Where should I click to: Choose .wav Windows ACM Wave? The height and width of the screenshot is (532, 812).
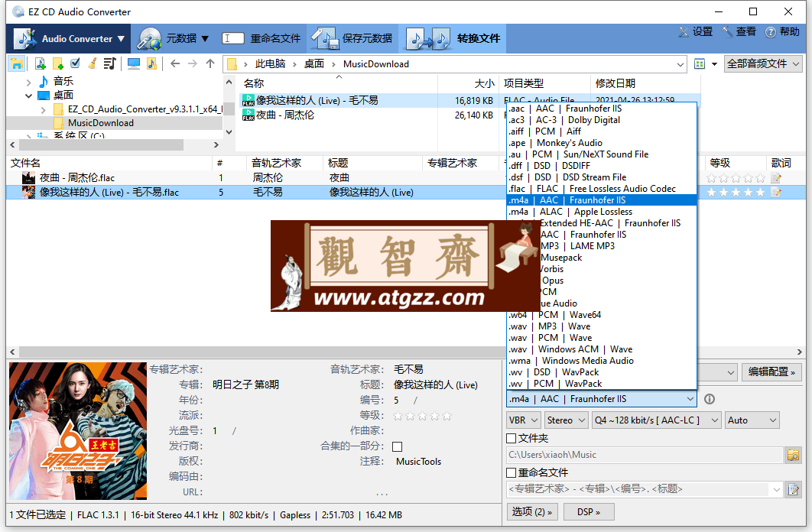coord(601,349)
